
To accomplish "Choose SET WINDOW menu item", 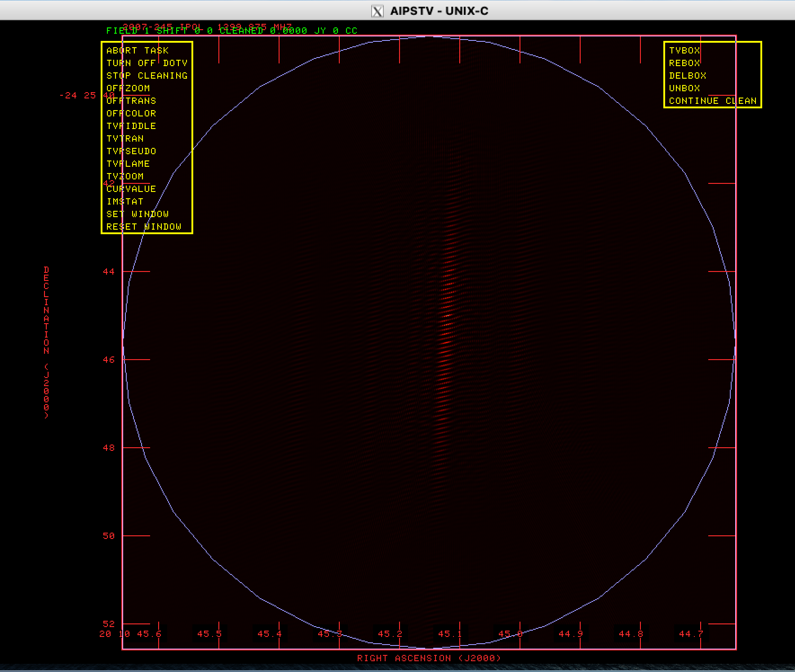I will (138, 214).
